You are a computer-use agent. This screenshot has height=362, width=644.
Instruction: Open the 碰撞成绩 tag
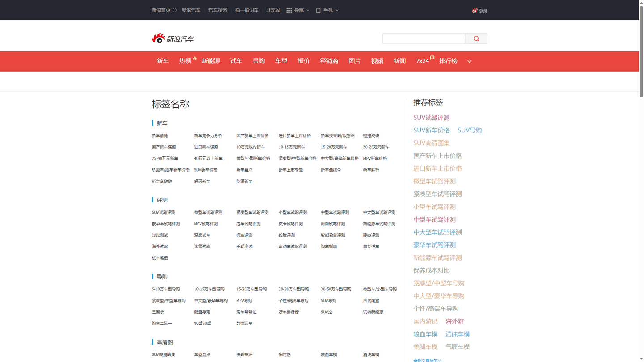[x=371, y=135]
